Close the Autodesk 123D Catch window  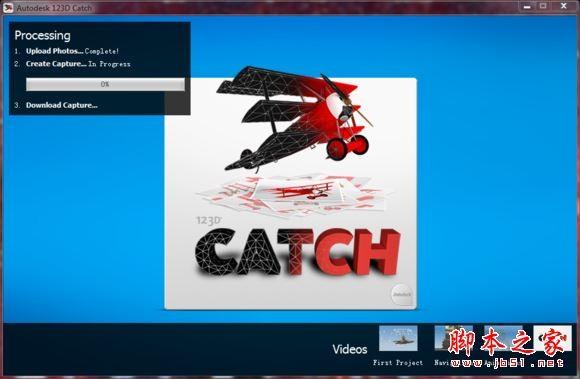click(x=564, y=6)
